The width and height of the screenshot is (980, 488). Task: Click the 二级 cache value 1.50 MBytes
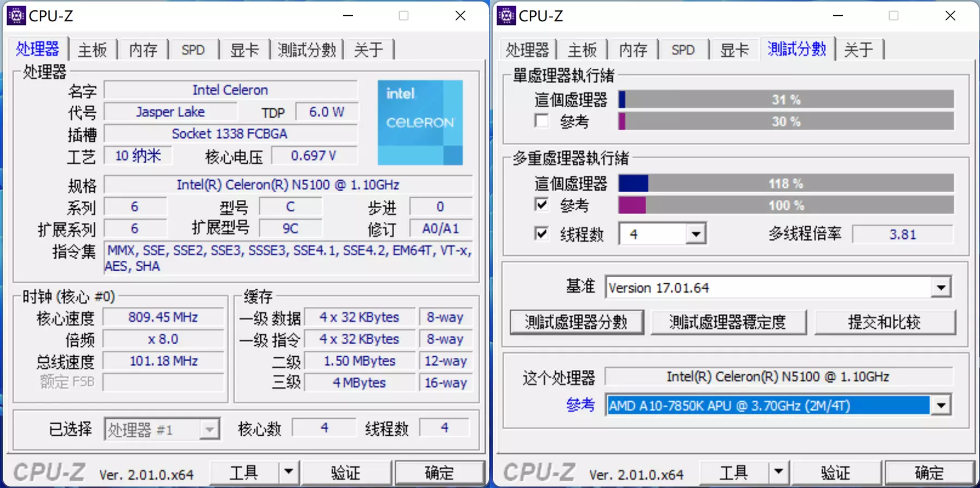click(x=359, y=361)
